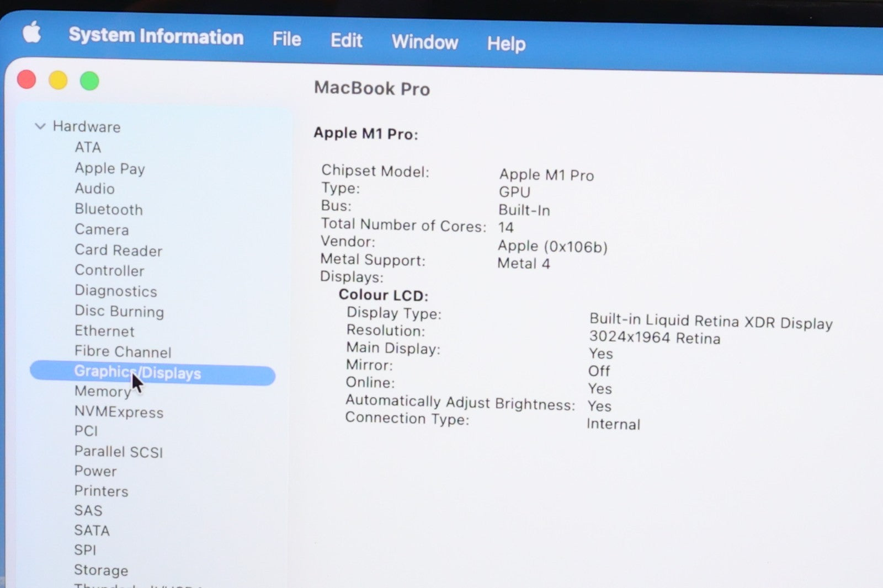Open the Ethernet hardware entry

point(104,331)
